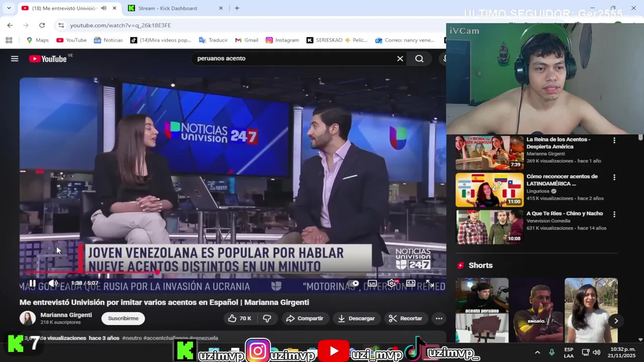Open the Chrome apps grid shortcut
644x362 pixels.
tap(9, 40)
